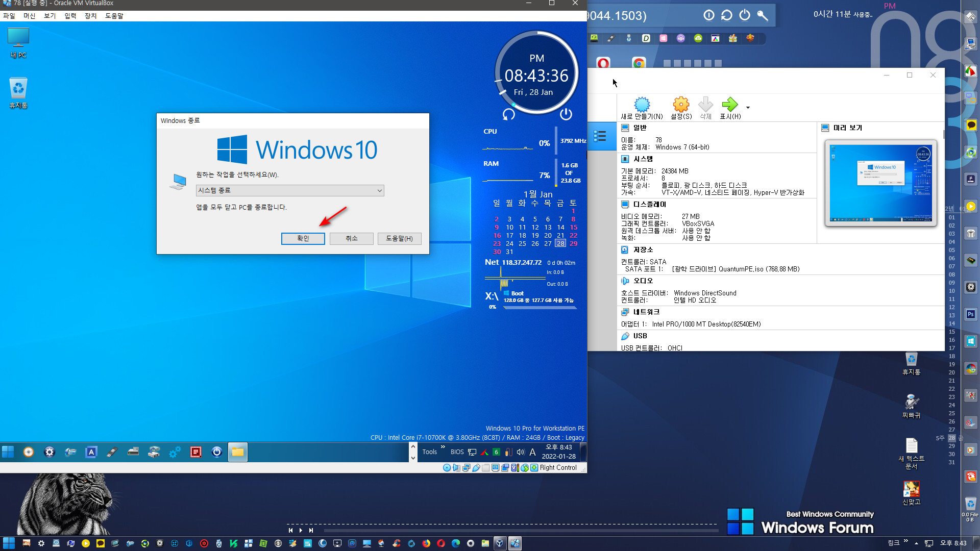This screenshot has height=551, width=980.
Task: Click the optical disk indicator in the VM status bar
Action: (x=447, y=468)
